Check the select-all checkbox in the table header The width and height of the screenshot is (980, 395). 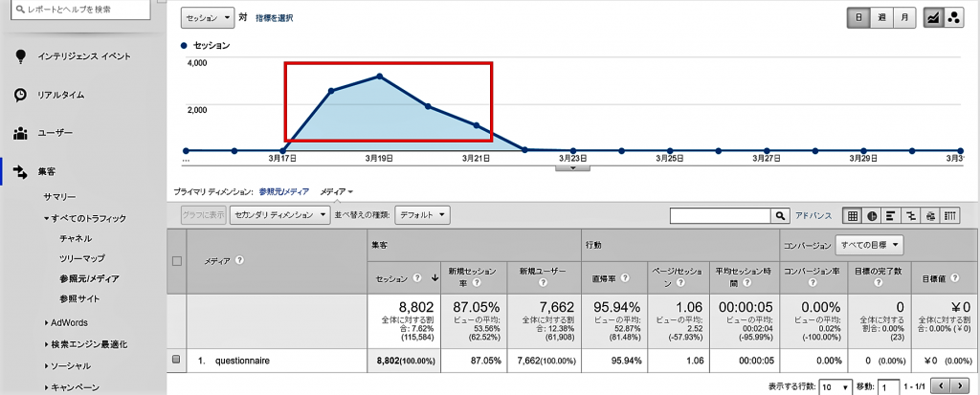click(175, 260)
